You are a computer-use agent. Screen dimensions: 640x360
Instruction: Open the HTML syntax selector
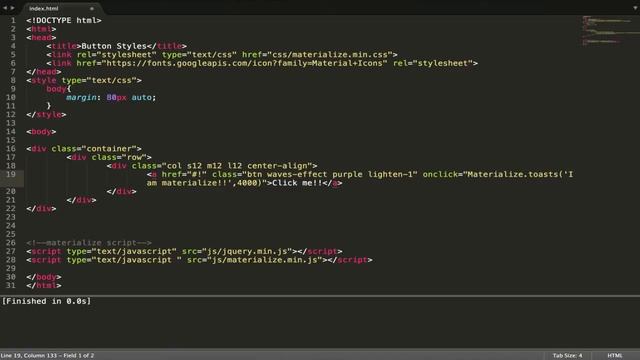[x=615, y=356]
